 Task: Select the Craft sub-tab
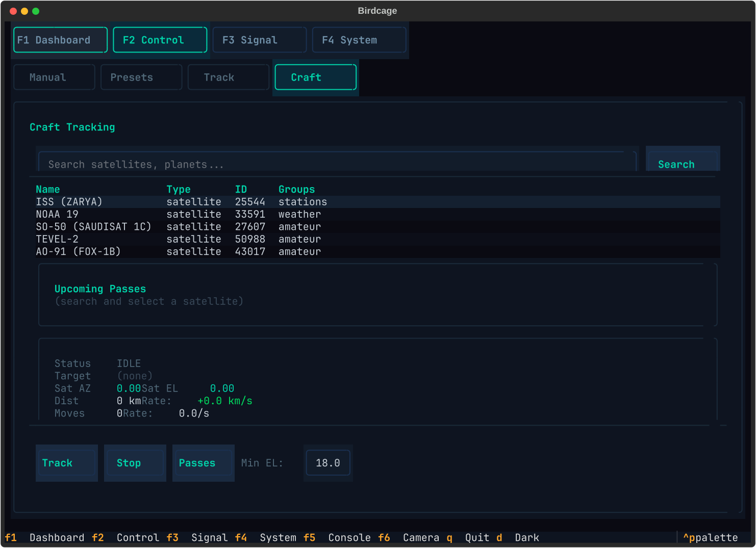tap(315, 77)
